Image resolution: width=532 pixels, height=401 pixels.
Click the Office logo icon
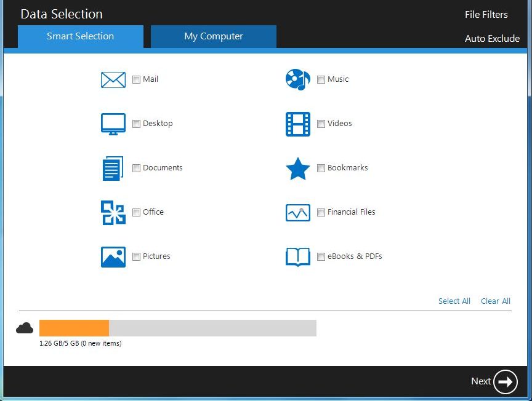pos(113,213)
